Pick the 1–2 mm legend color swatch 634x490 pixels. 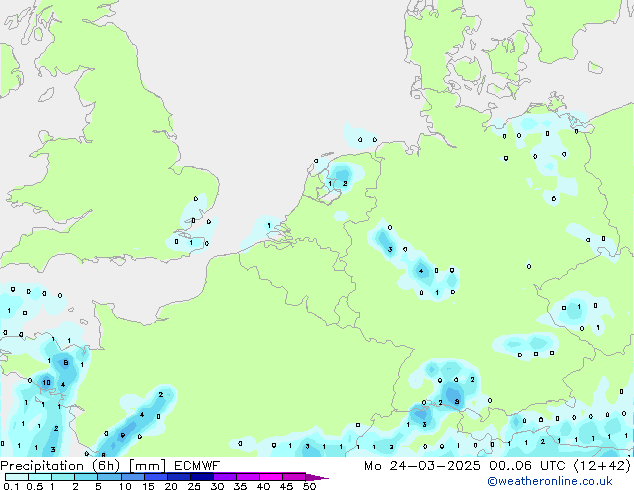click(63, 477)
